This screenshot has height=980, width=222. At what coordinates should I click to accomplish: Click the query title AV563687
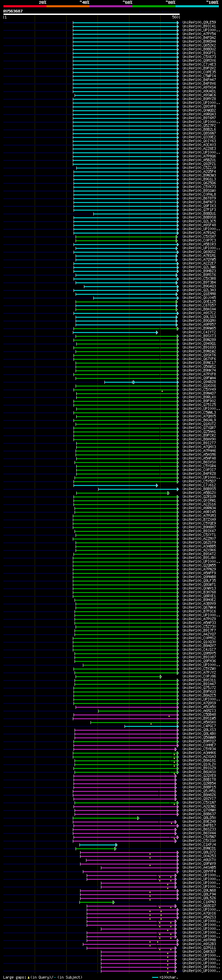[x=13, y=11]
